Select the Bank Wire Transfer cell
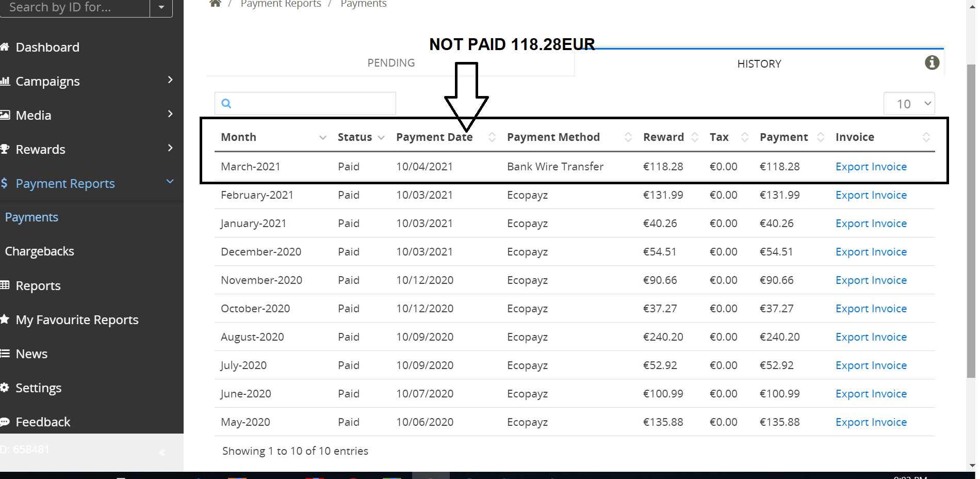 555,166
